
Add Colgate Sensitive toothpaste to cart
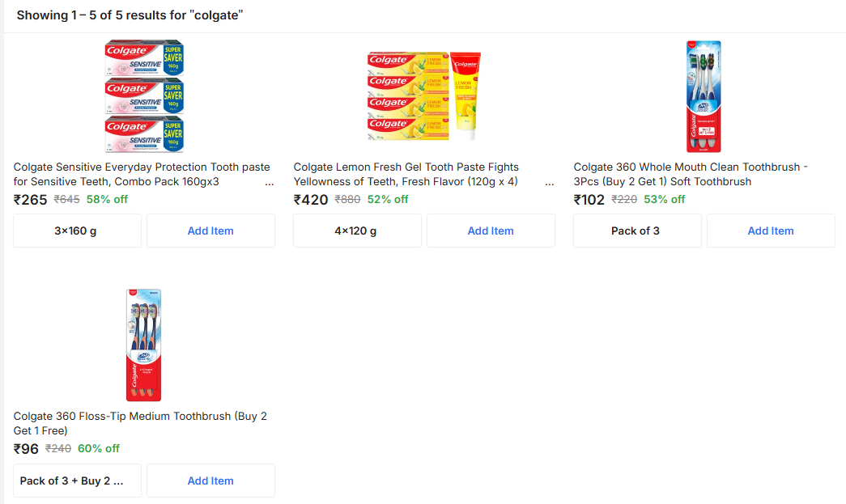pos(210,231)
